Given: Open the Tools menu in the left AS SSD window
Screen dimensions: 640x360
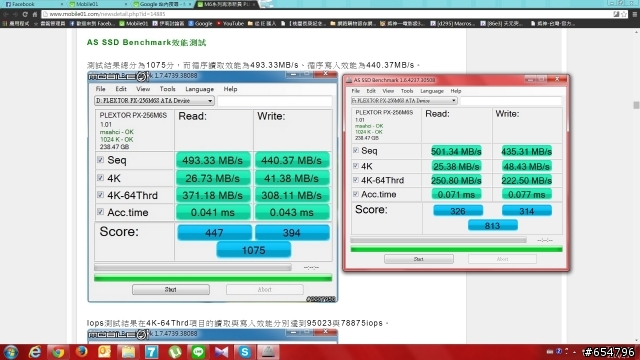Looking at the screenshot, I should click(x=167, y=89).
